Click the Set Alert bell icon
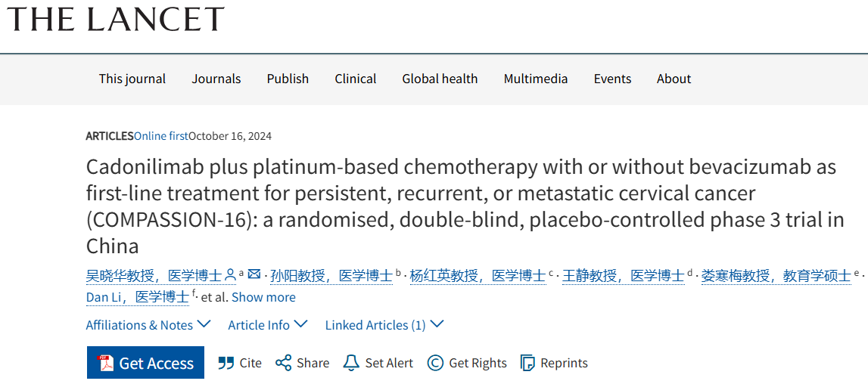The image size is (868, 384). click(x=351, y=363)
